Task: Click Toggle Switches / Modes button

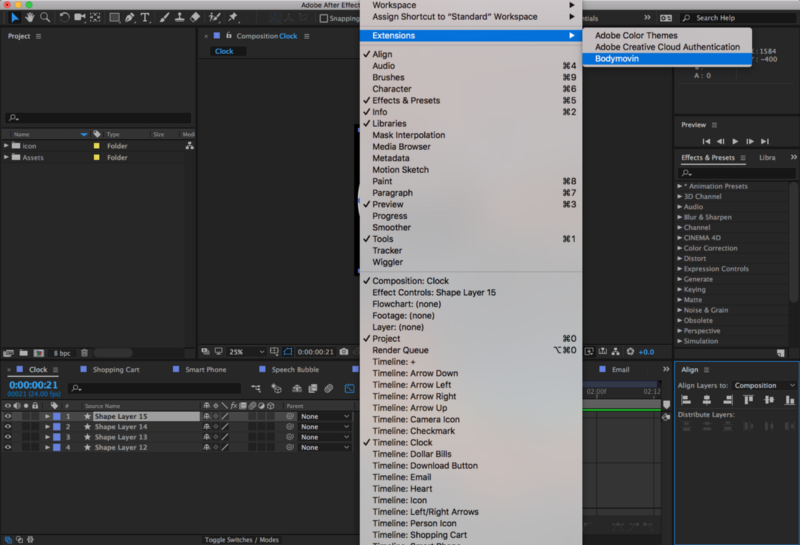Action: tap(242, 539)
